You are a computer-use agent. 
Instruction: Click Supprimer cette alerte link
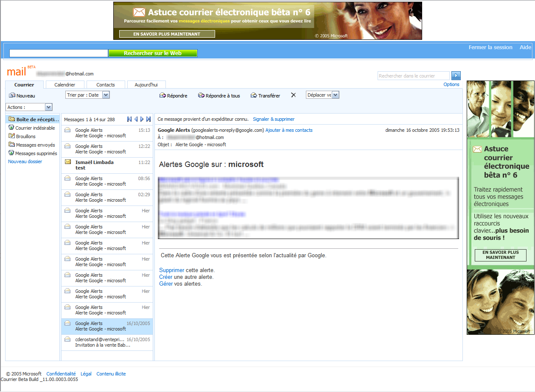(x=172, y=270)
